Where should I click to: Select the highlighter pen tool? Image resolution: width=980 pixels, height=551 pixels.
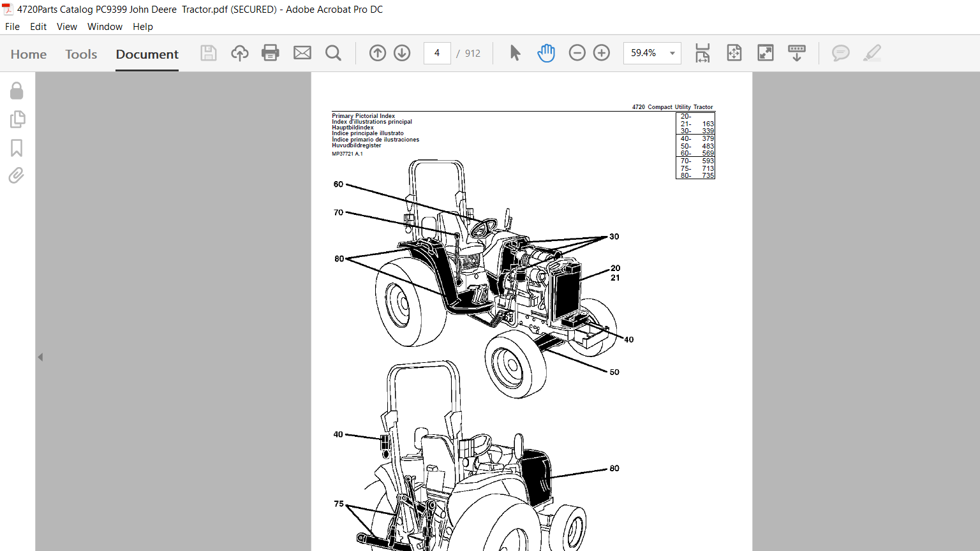872,53
